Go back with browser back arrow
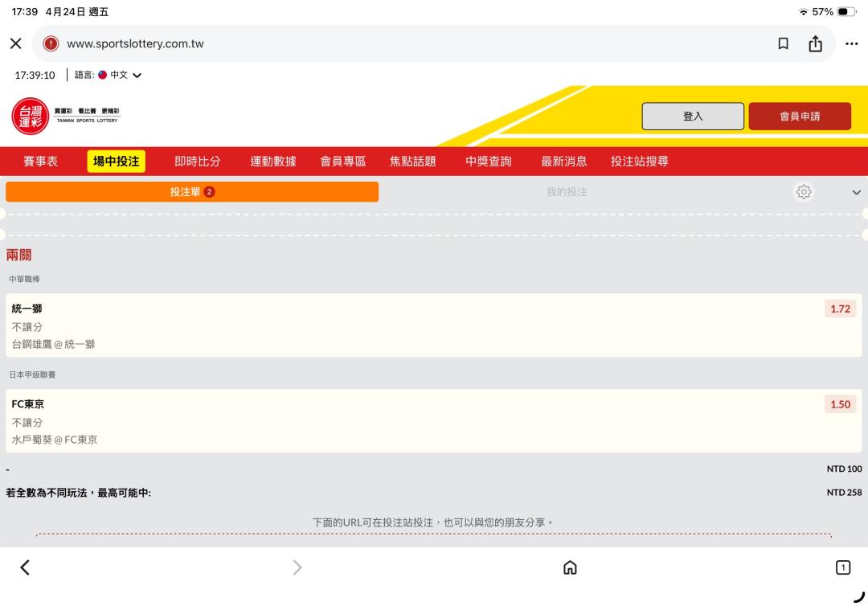868x606 pixels. 25,567
